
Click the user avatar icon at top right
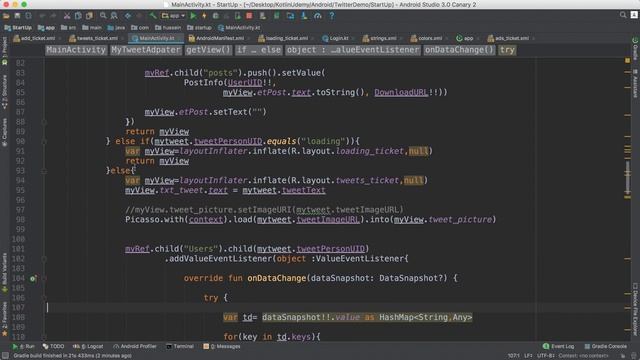point(634,15)
